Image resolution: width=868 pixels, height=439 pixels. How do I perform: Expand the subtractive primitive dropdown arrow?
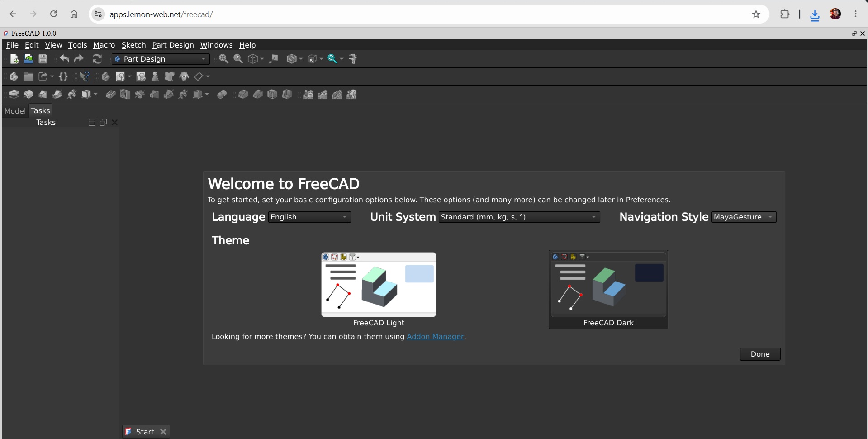coord(207,94)
